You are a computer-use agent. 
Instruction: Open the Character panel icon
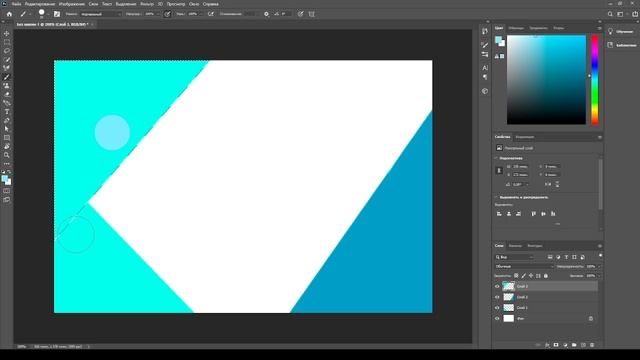pos(484,68)
